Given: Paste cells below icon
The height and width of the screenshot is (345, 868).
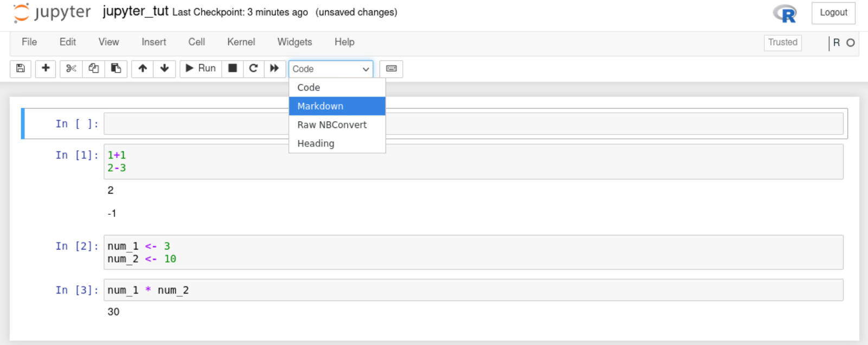Looking at the screenshot, I should [116, 68].
